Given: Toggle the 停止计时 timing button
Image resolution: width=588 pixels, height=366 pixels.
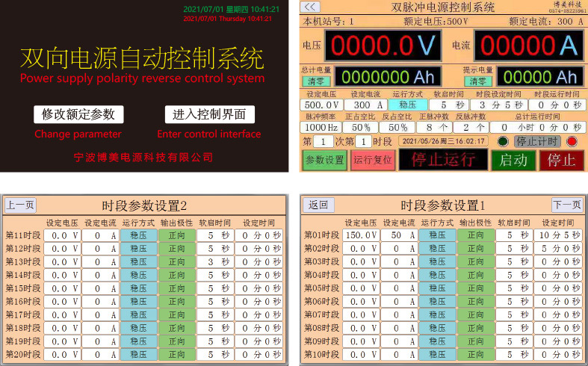Looking at the screenshot, I should [x=538, y=141].
